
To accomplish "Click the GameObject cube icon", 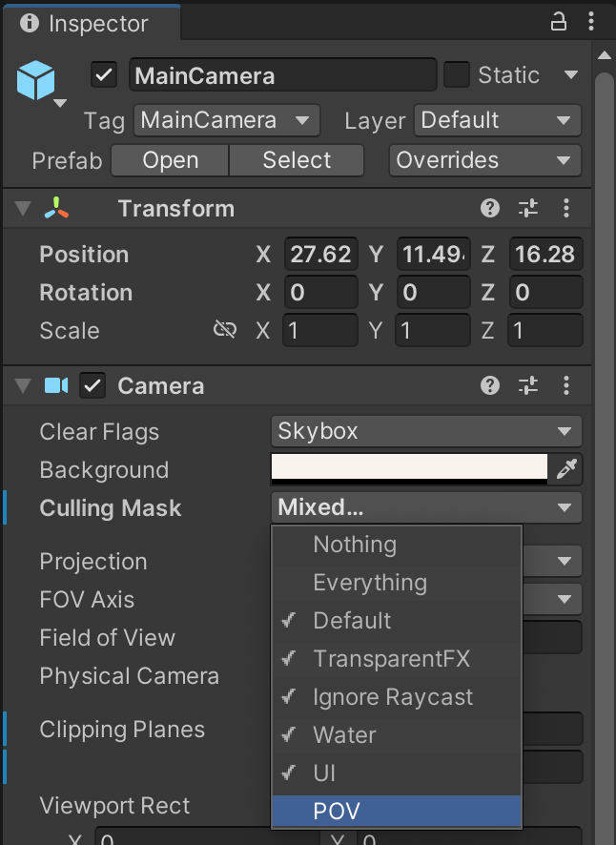I will (37, 79).
